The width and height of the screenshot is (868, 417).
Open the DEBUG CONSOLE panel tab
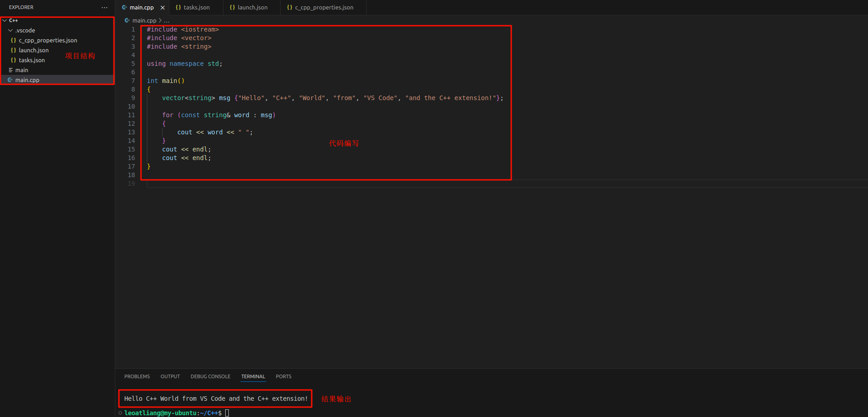coord(210,376)
